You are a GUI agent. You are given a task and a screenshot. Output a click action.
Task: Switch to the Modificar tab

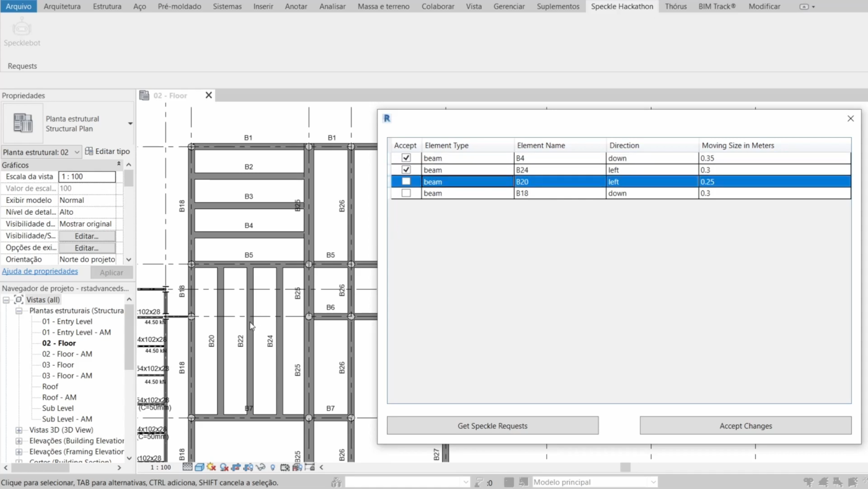coord(764,6)
